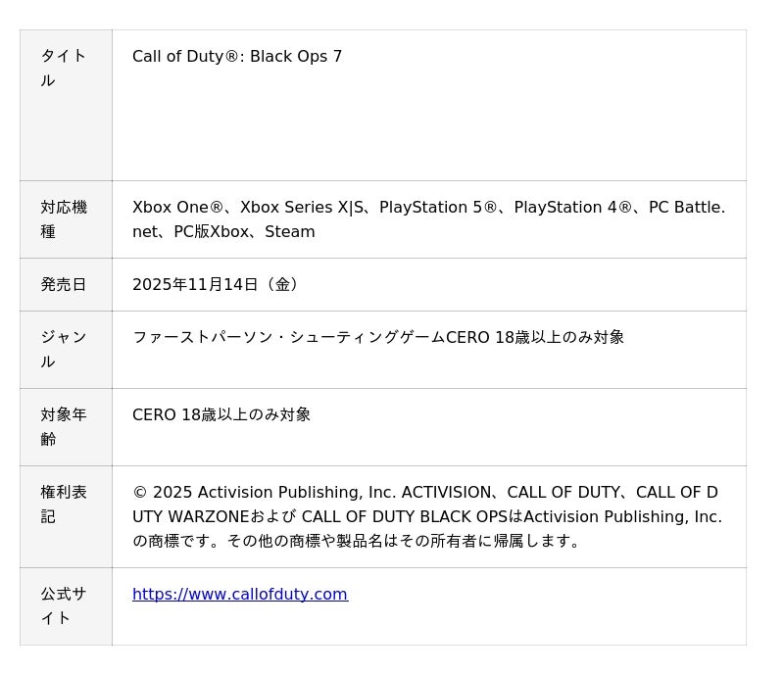The image size is (784, 675).
Task: Click the Activision Publishing copyright notice text
Action: [427, 517]
